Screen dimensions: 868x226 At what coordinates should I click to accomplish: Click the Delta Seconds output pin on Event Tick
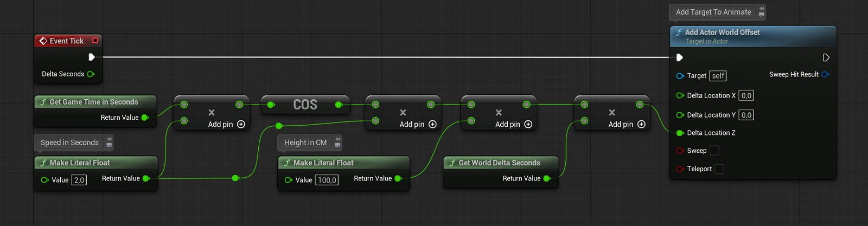coord(91,74)
